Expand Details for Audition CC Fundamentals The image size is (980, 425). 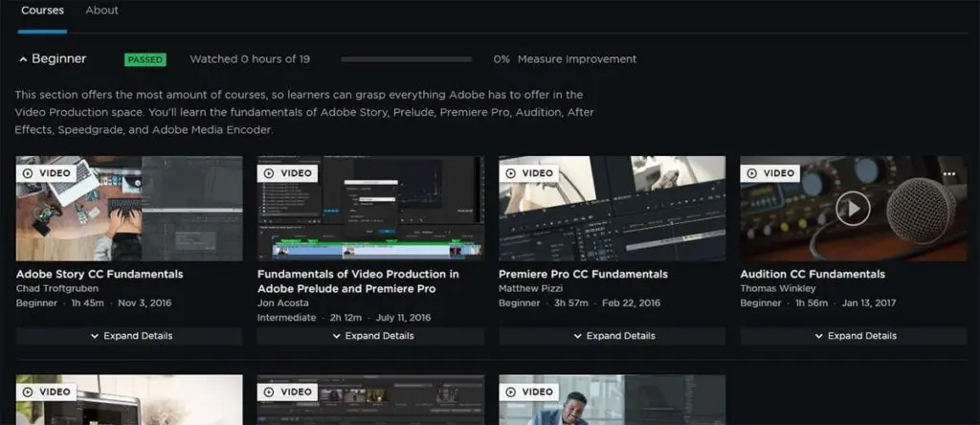(x=853, y=336)
